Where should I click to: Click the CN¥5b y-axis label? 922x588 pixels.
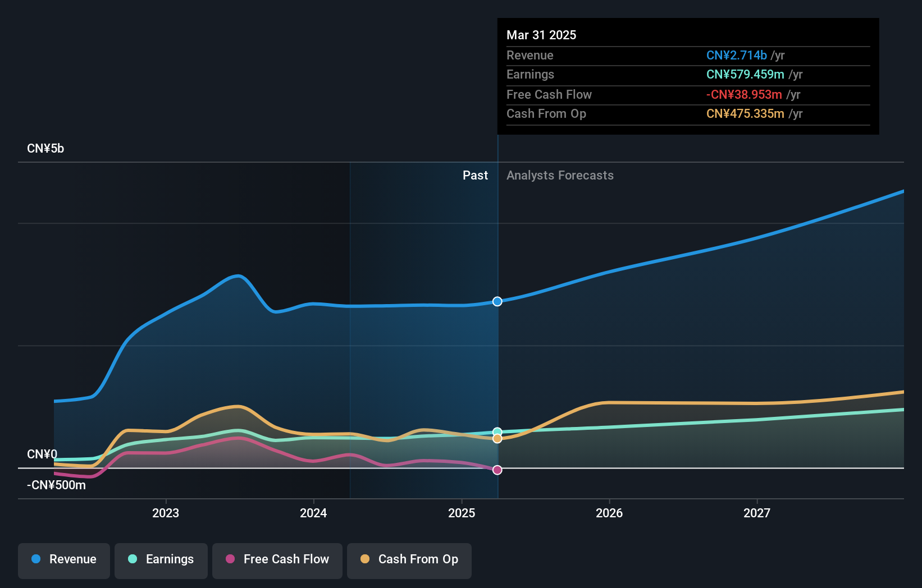click(x=45, y=149)
